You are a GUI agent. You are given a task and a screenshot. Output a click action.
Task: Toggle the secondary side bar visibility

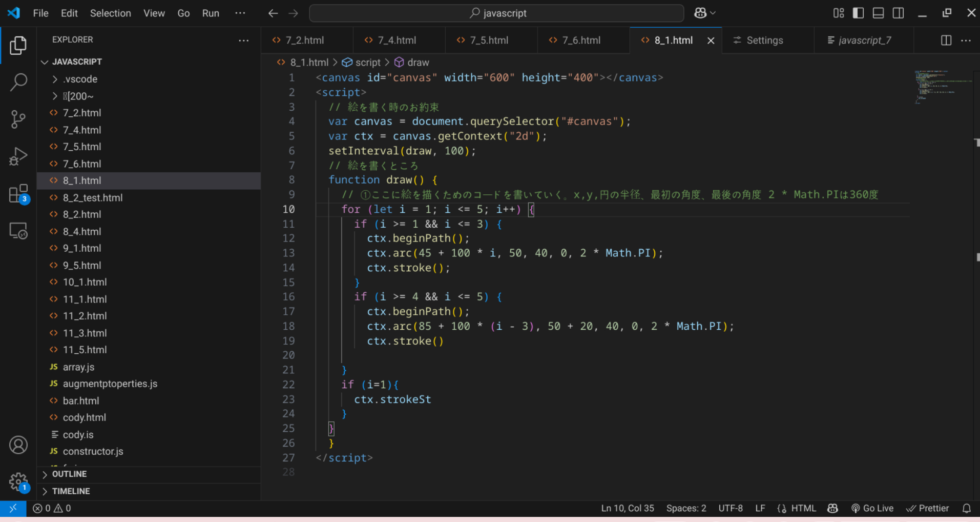(898, 13)
